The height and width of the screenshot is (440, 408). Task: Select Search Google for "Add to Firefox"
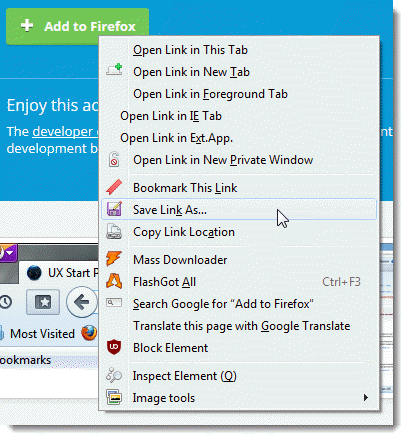(x=239, y=304)
